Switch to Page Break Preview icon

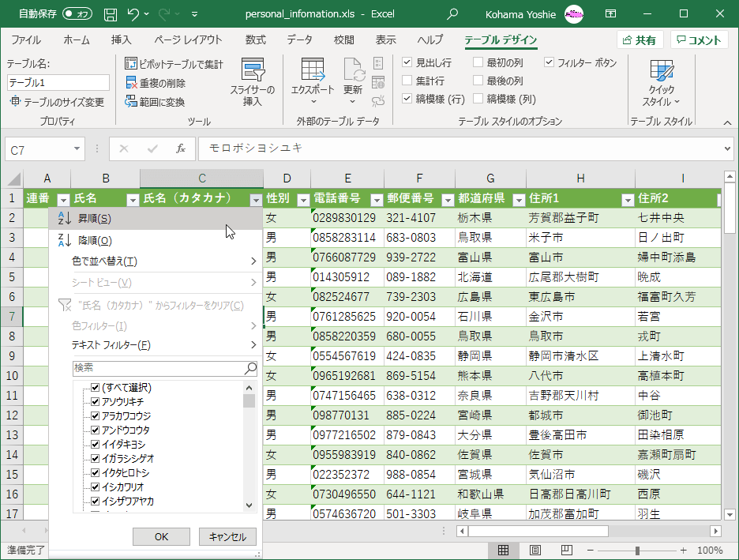click(x=567, y=550)
